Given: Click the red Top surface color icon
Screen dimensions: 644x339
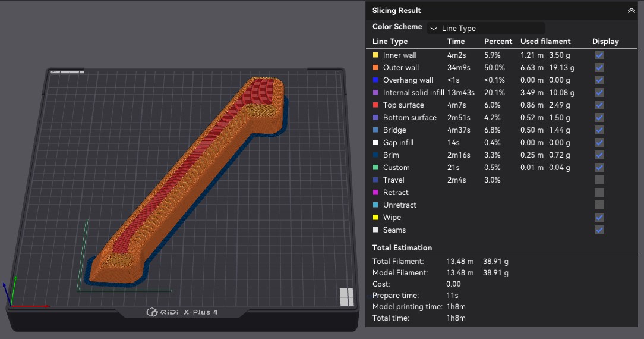Looking at the screenshot, I should (x=375, y=105).
